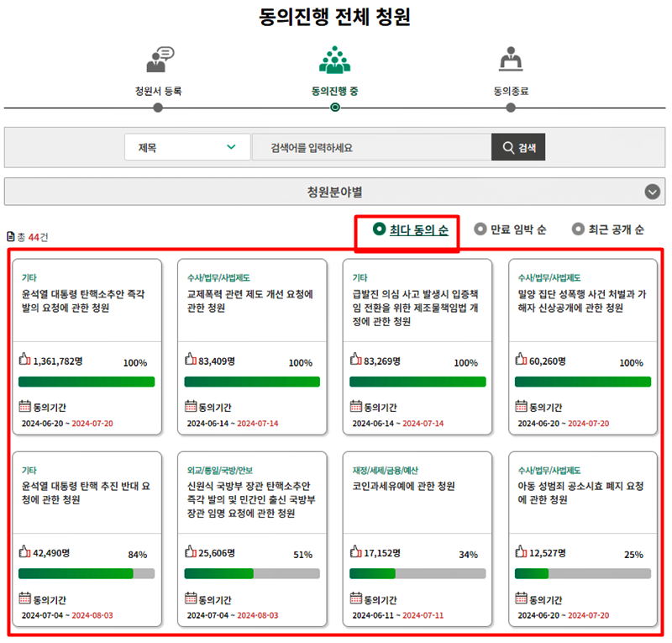Click thumbs-up icon next to 83,269명

click(355, 359)
